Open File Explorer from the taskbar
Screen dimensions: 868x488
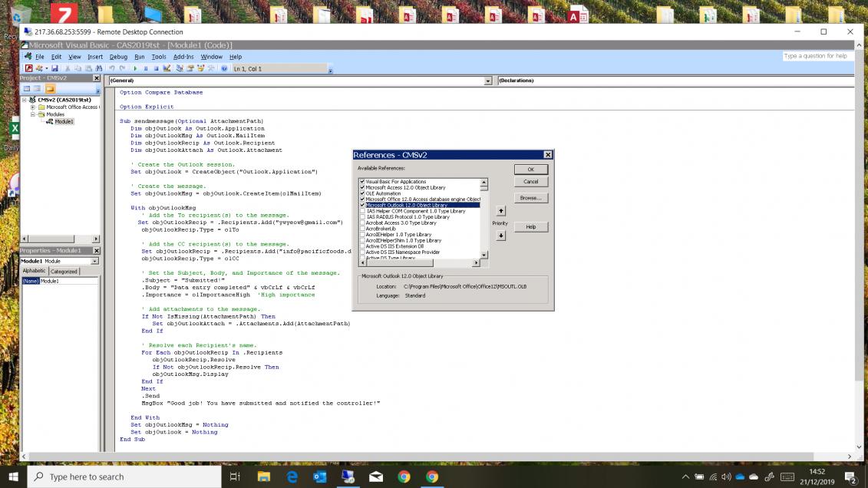pyautogui.click(x=263, y=476)
